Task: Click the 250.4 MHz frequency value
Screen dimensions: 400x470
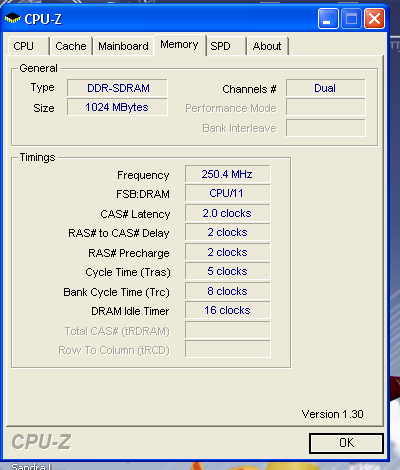Action: point(228,174)
